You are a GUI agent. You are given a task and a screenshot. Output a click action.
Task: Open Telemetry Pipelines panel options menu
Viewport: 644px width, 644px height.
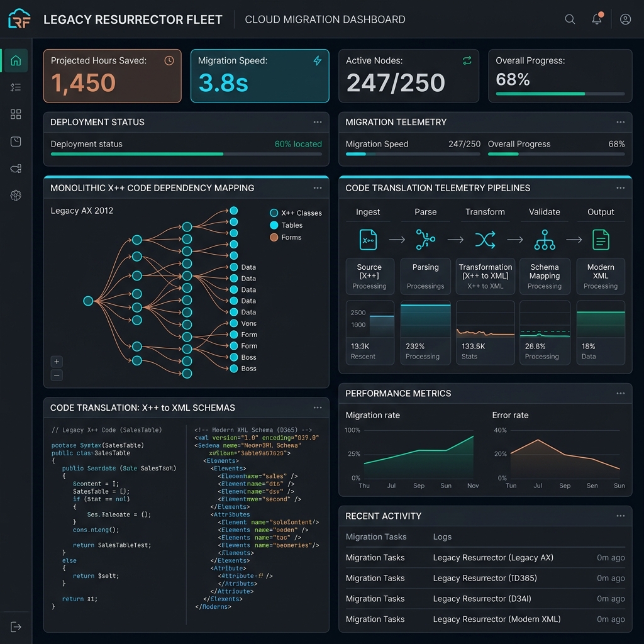[x=620, y=187]
